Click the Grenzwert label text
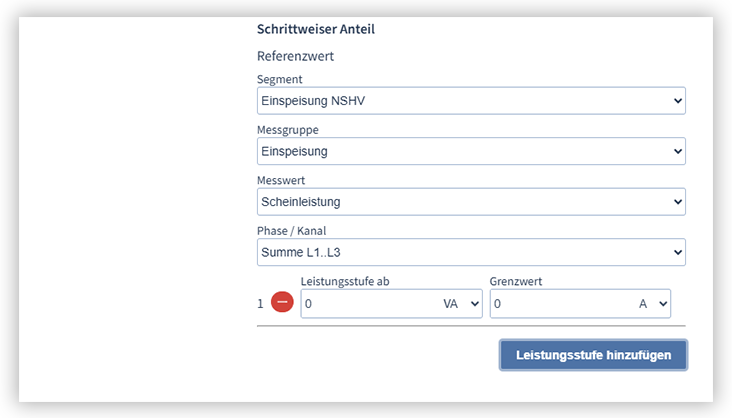Image resolution: width=732 pixels, height=418 pixels. [x=516, y=282]
